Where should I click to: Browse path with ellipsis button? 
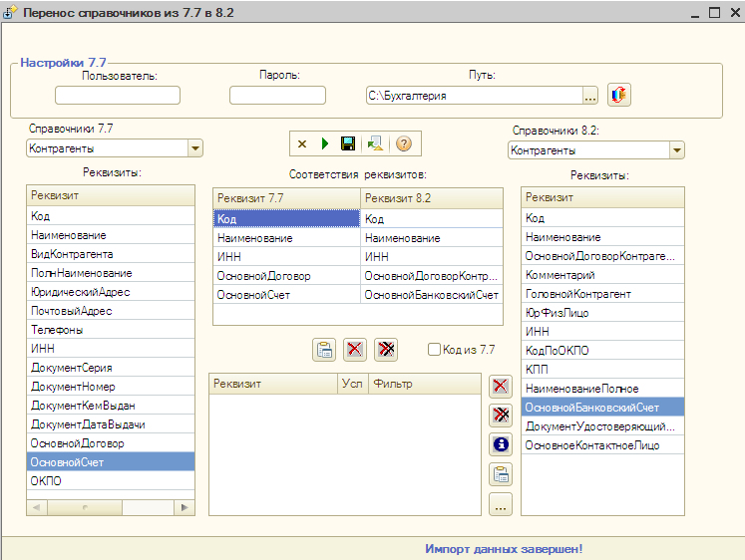pos(590,96)
